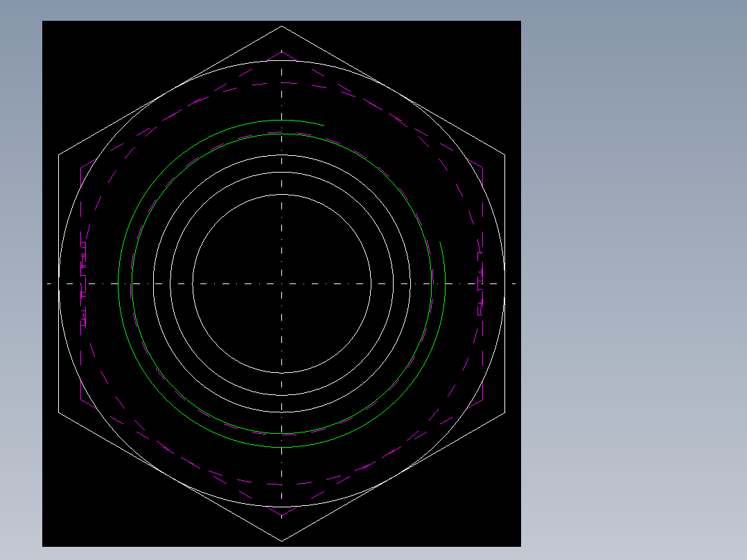Select the top vertex of the white hexagon

click(281, 26)
